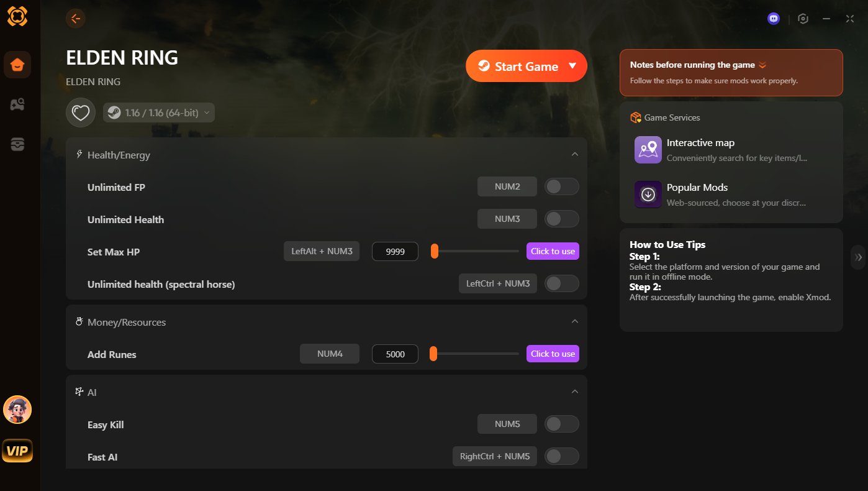Collapse the Health/Energy section
This screenshot has width=868, height=491.
(574, 154)
